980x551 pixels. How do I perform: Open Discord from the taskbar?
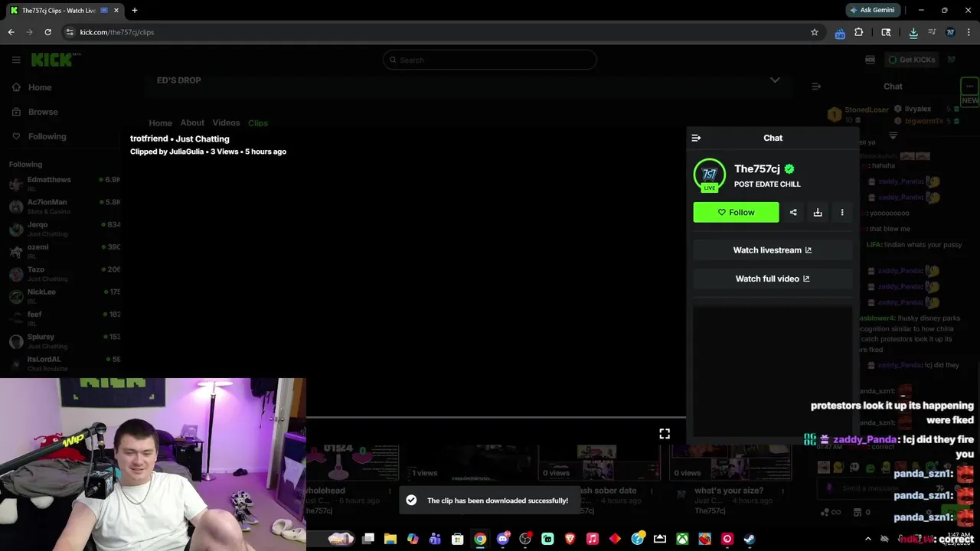(503, 539)
